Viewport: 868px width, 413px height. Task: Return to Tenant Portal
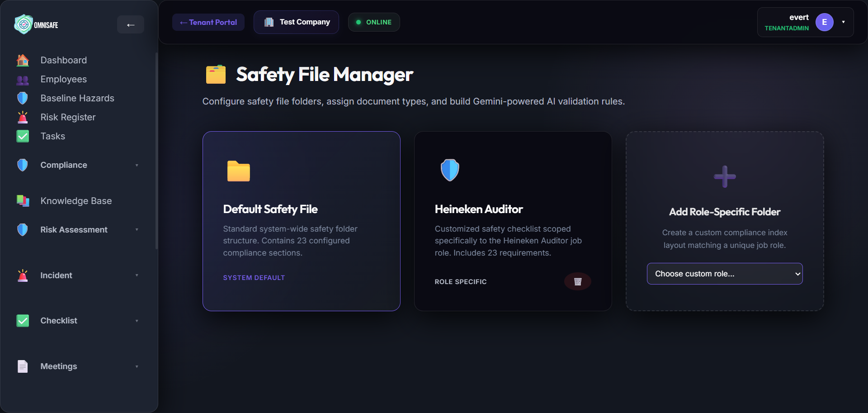click(208, 22)
